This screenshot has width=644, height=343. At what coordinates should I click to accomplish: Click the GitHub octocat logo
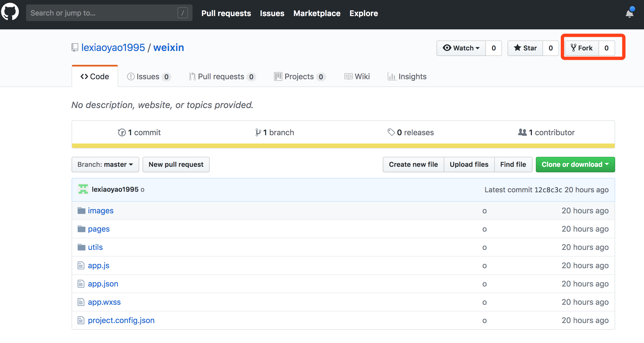10,12
